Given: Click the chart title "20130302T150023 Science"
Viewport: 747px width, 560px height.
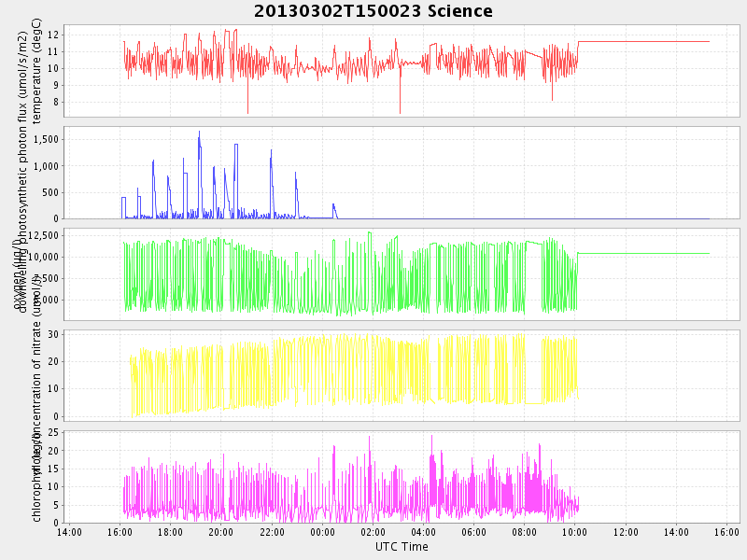Looking at the screenshot, I should coord(373,11).
